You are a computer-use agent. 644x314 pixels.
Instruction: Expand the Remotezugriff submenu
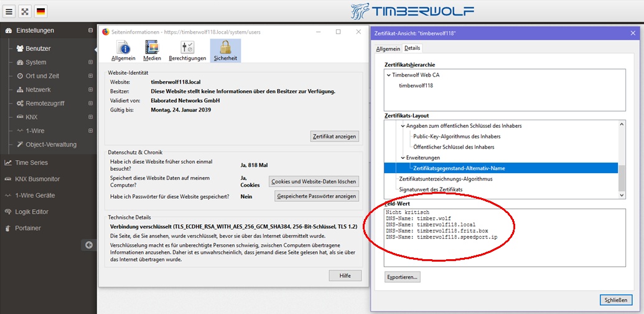(x=90, y=103)
